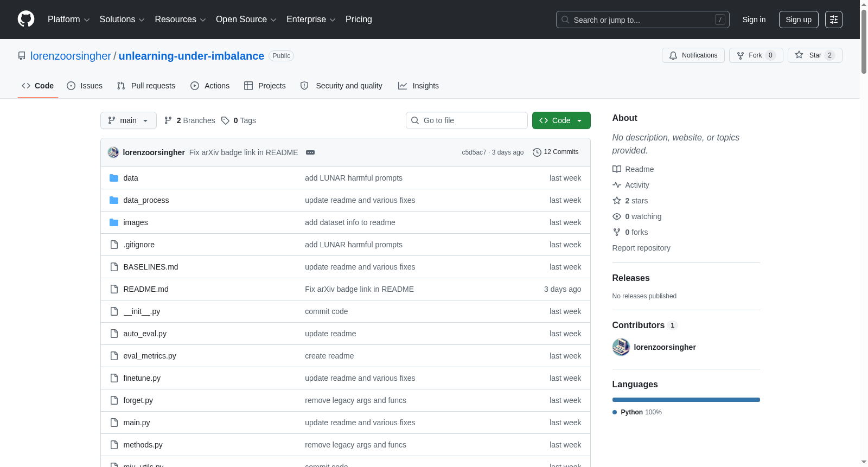
Task: Click the Readme book icon
Action: pyautogui.click(x=617, y=169)
